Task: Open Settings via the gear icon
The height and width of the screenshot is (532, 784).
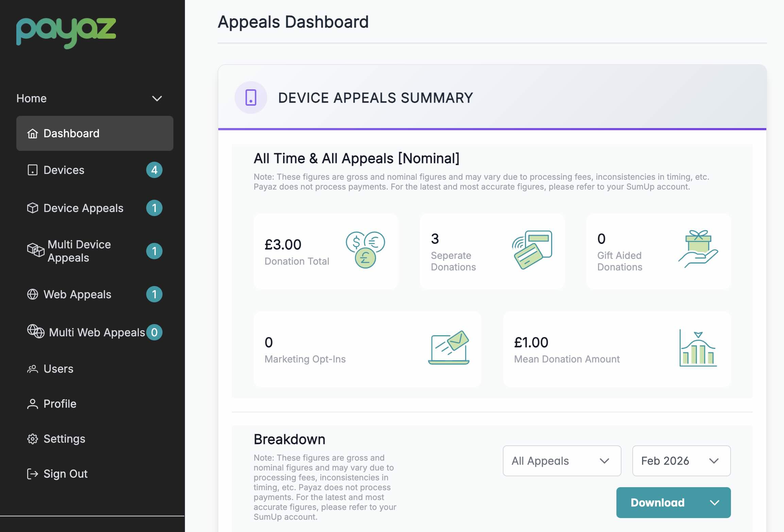Action: 32,439
